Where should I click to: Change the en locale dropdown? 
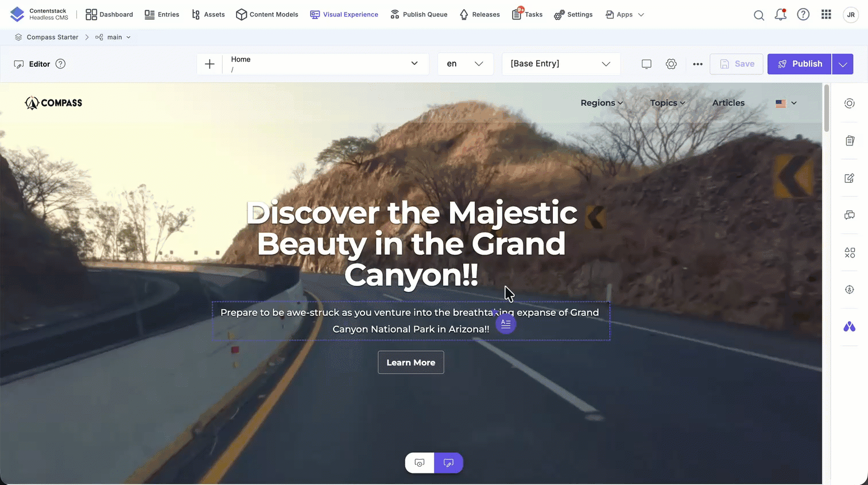coord(465,64)
